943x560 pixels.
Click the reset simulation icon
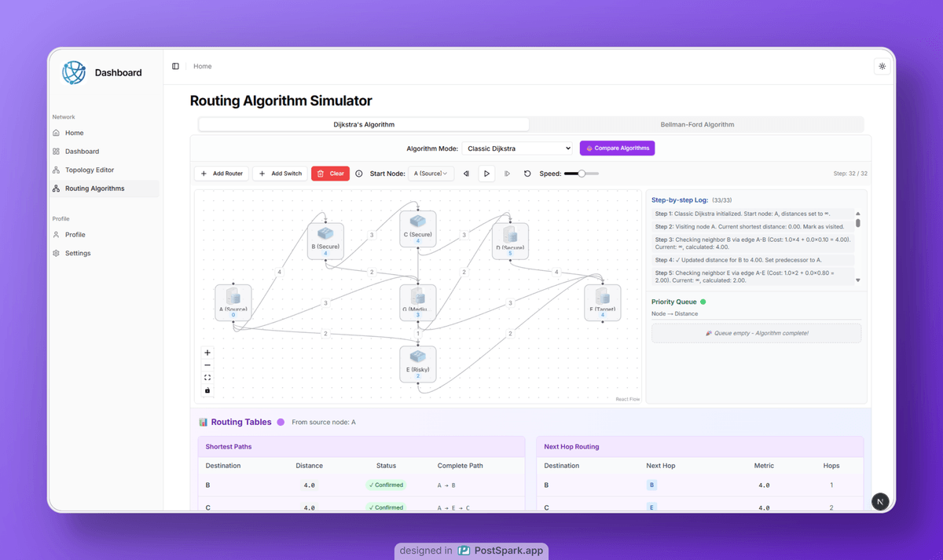527,174
